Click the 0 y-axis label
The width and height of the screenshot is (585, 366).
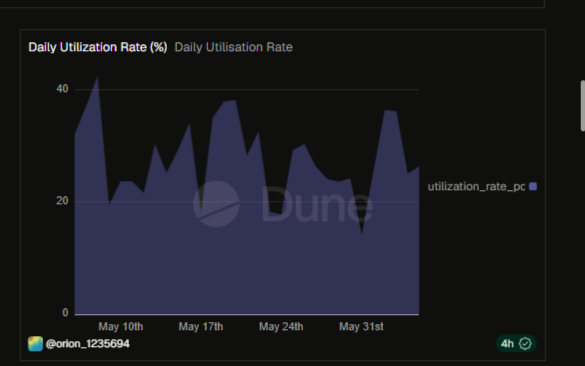pos(65,313)
